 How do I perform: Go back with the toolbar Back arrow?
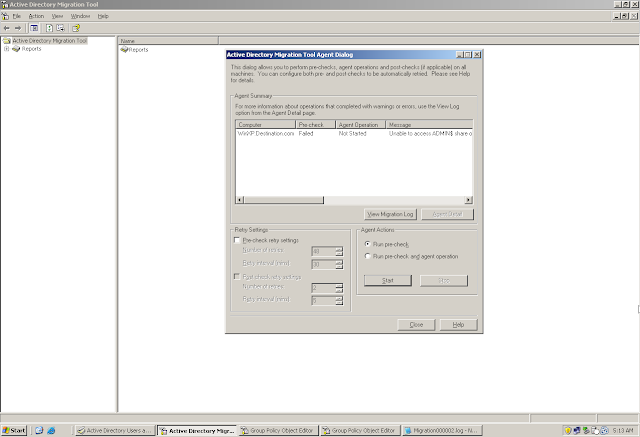coord(7,28)
